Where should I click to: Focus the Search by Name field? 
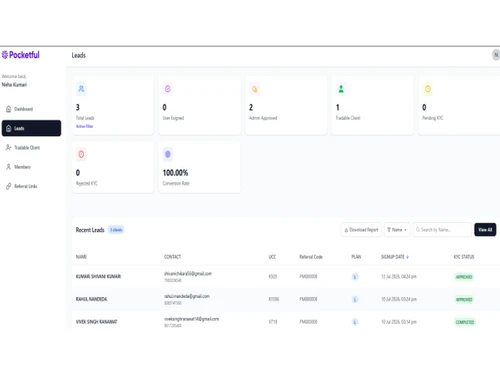coord(442,230)
